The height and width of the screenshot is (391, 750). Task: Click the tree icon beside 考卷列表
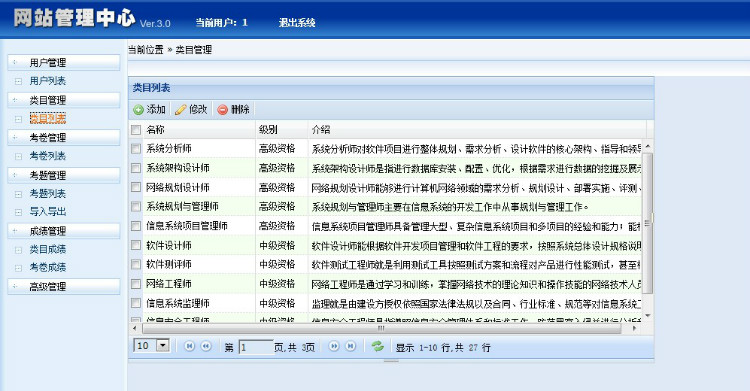point(18,156)
